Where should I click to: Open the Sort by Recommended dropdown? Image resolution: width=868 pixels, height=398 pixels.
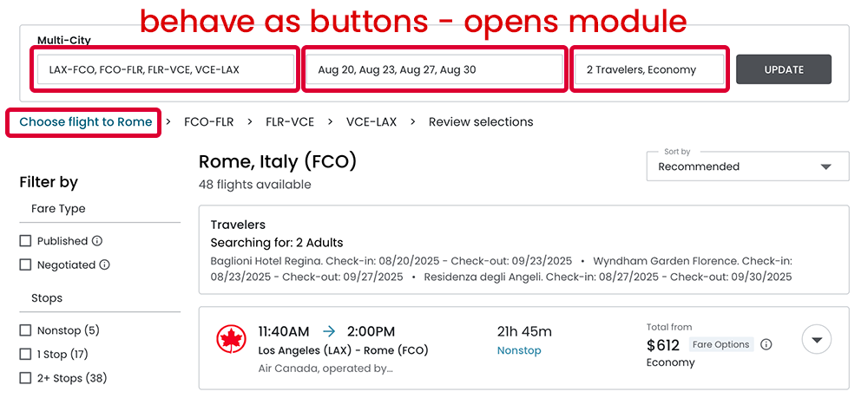coord(747,166)
